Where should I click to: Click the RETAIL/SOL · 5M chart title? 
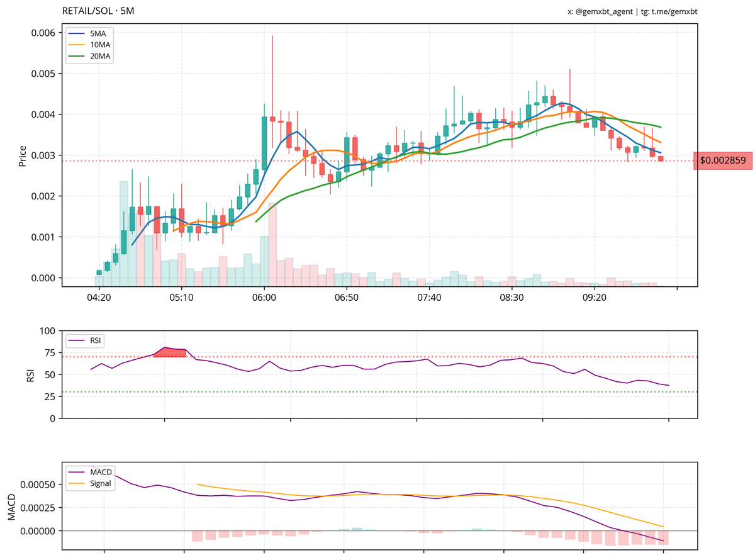click(98, 11)
